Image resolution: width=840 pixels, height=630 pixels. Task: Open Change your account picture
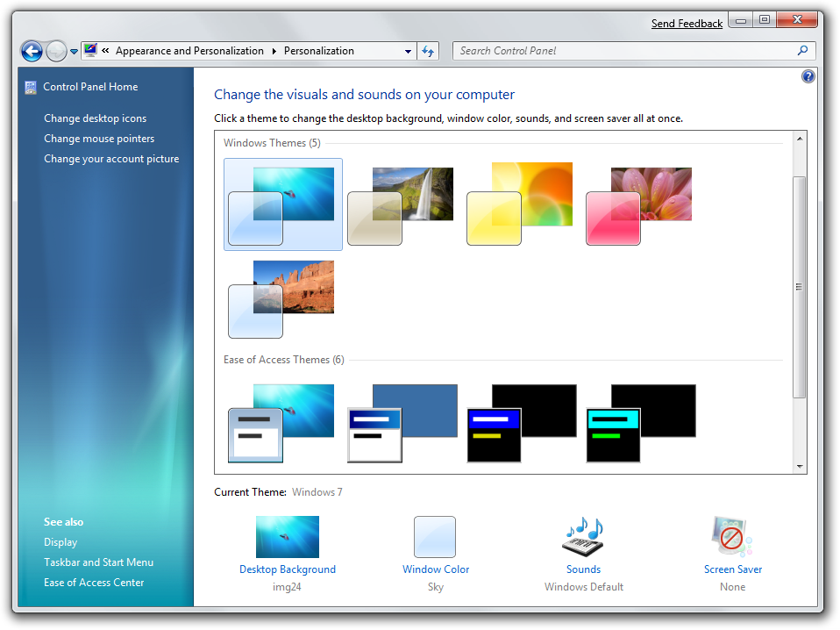[x=111, y=159]
